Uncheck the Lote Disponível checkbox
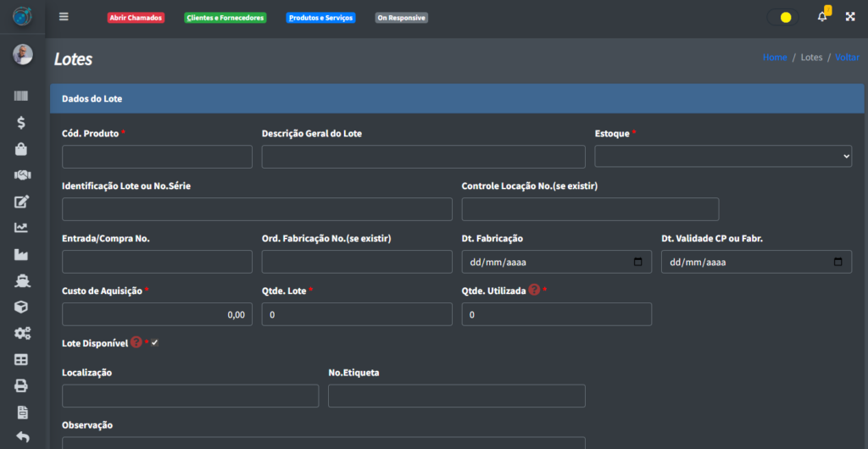Screen dimensions: 868x449 (154, 342)
